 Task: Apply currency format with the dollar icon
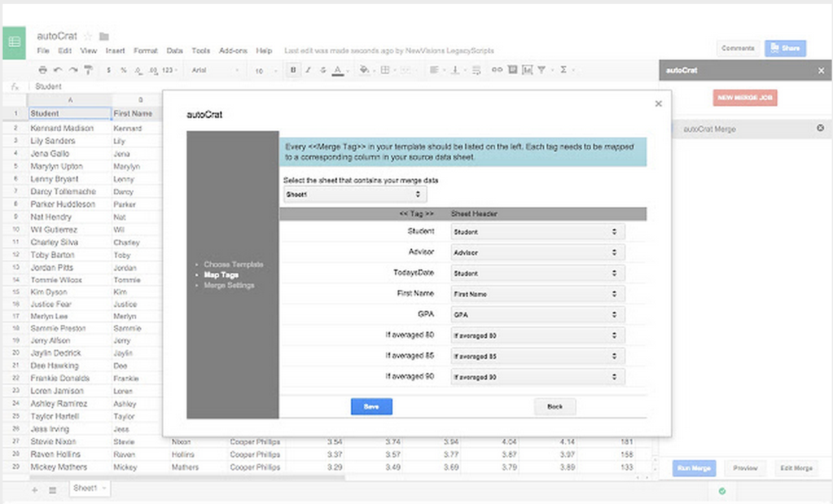[109, 70]
